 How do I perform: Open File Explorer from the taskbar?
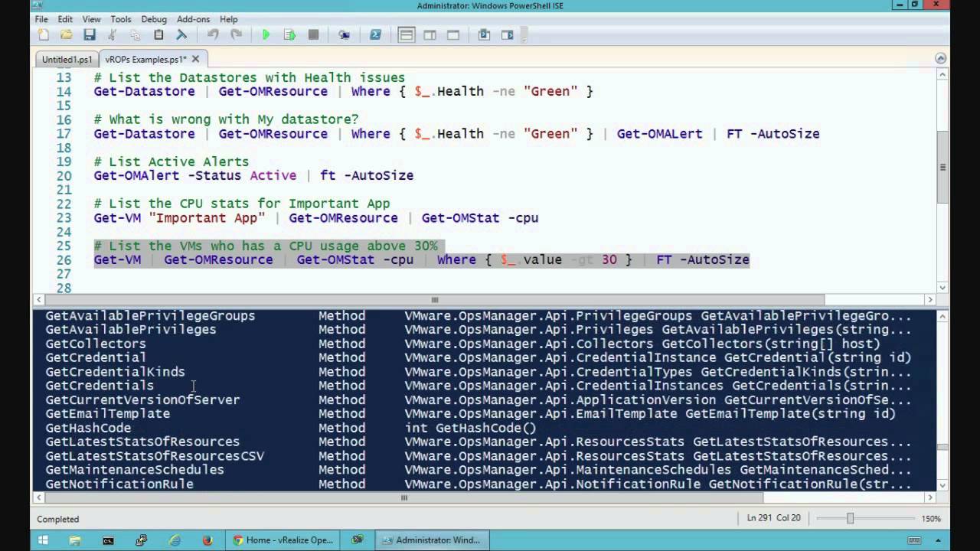[75, 540]
